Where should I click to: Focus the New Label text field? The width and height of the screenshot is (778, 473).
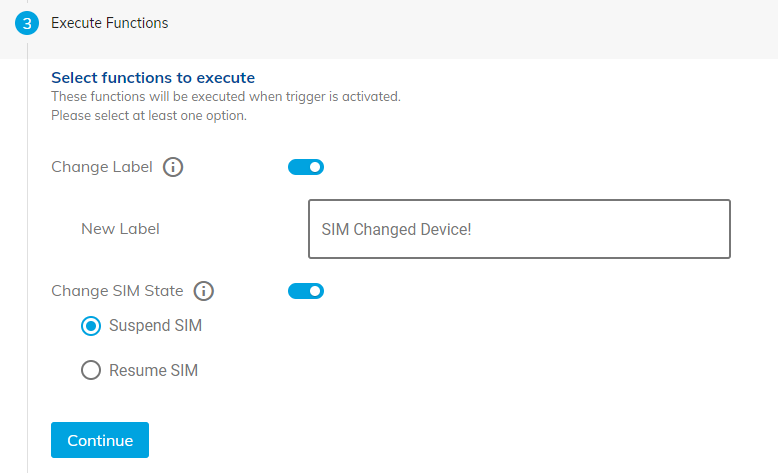519,229
